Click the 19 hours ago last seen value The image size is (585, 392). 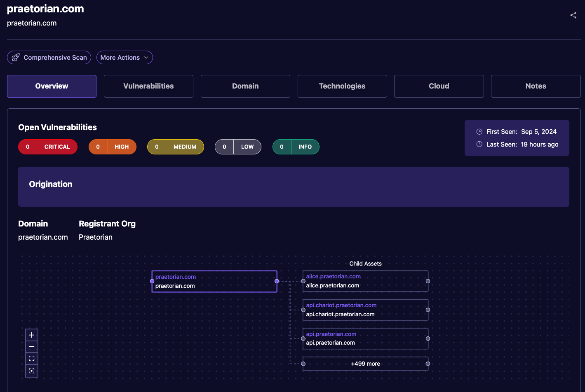click(540, 145)
